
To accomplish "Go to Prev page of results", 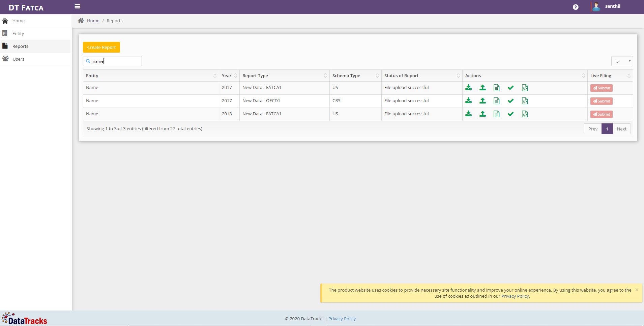I will coord(593,129).
